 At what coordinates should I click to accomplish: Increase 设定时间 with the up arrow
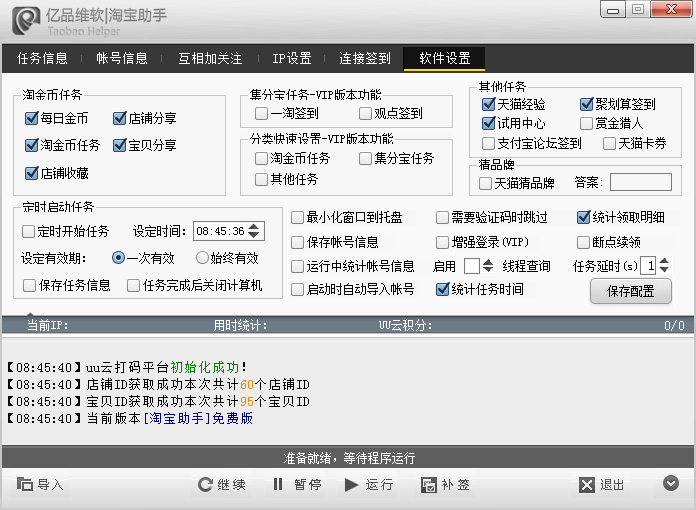[x=253, y=226]
